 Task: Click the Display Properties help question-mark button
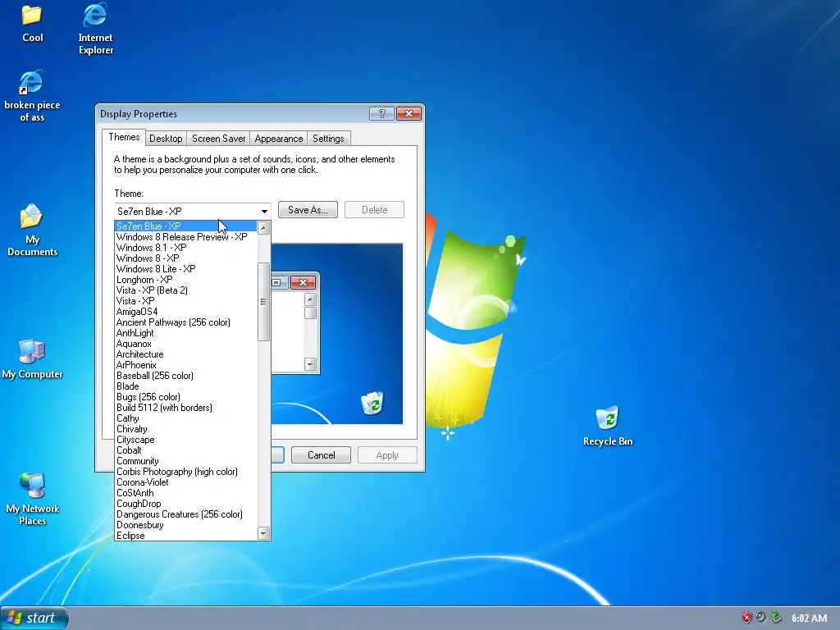pos(381,113)
